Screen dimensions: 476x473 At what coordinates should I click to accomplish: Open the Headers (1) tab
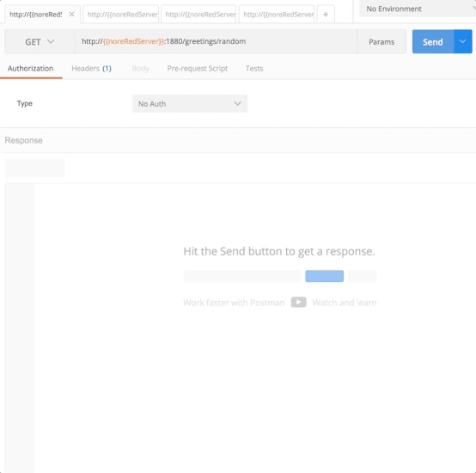[x=91, y=68]
